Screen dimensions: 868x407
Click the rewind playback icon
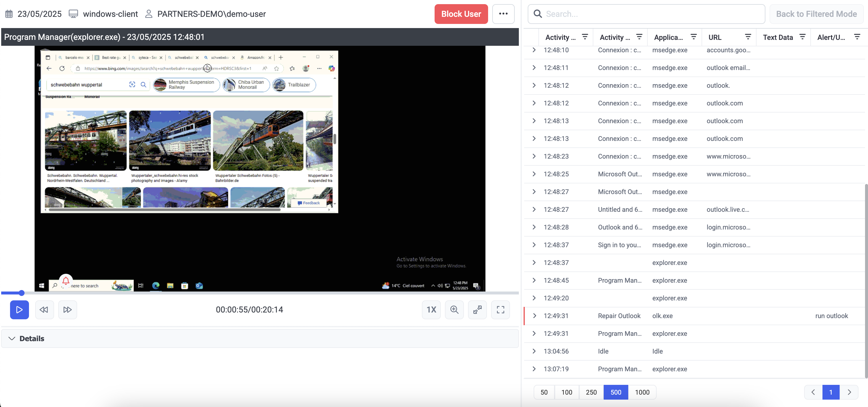(x=44, y=309)
